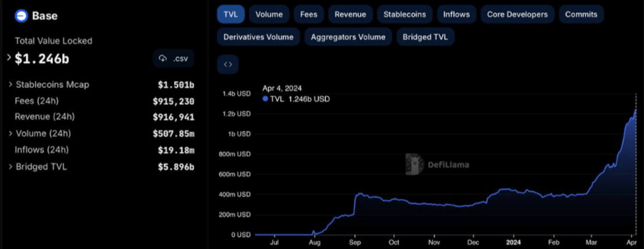The height and width of the screenshot is (249, 644).
Task: Click the 1.4b USD axis label
Action: tap(236, 94)
